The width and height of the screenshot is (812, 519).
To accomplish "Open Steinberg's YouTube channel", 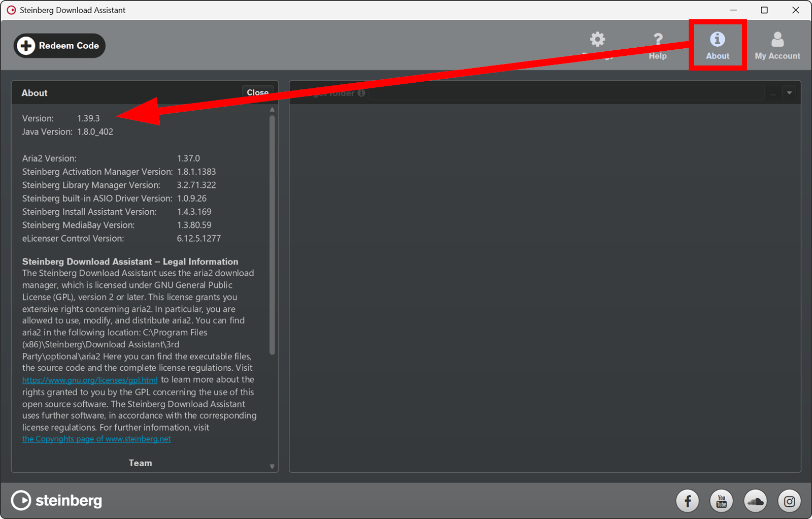I will click(x=722, y=501).
